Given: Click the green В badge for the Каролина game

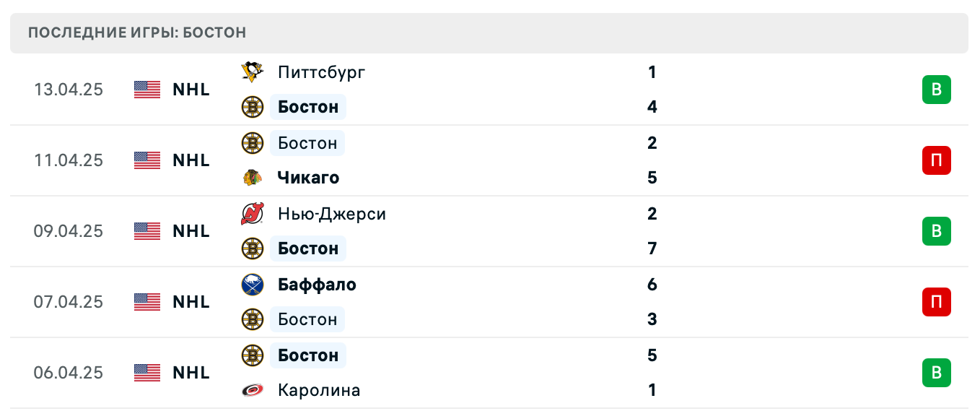Looking at the screenshot, I should [937, 373].
